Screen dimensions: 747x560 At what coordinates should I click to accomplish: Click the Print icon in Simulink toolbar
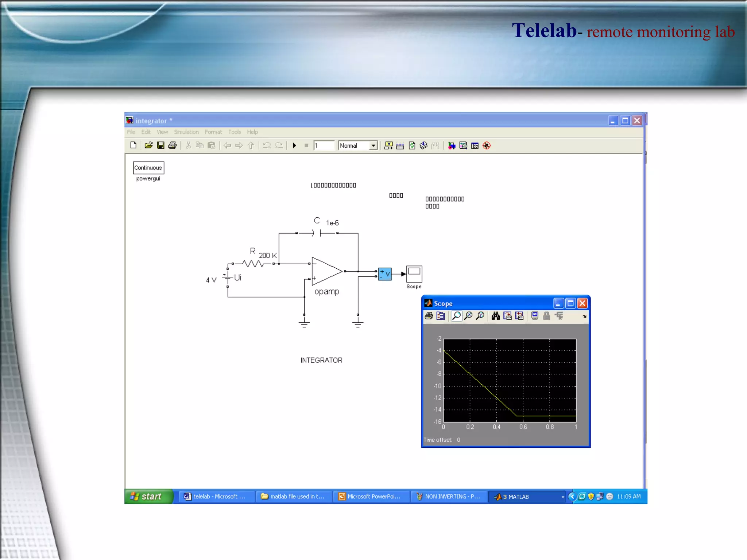click(173, 145)
